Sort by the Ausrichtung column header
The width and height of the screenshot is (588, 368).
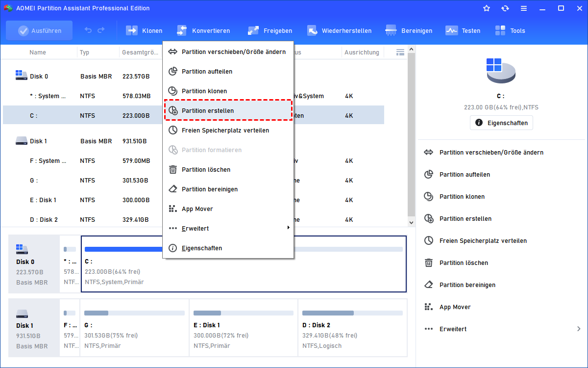pos(362,52)
